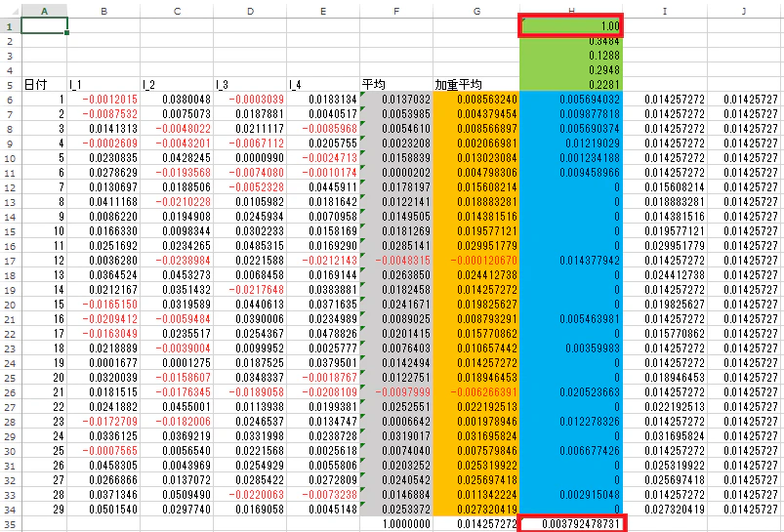Click cell with value 0.0485315

click(x=250, y=246)
